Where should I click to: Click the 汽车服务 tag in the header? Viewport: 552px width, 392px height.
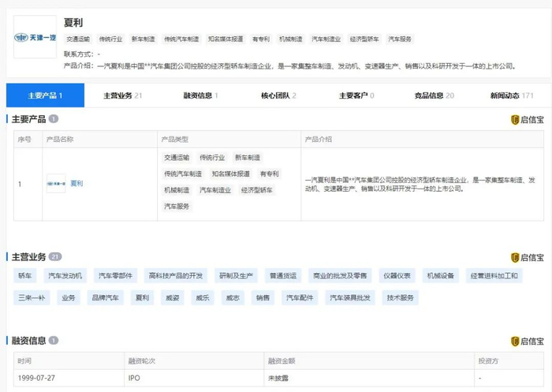[x=400, y=39]
